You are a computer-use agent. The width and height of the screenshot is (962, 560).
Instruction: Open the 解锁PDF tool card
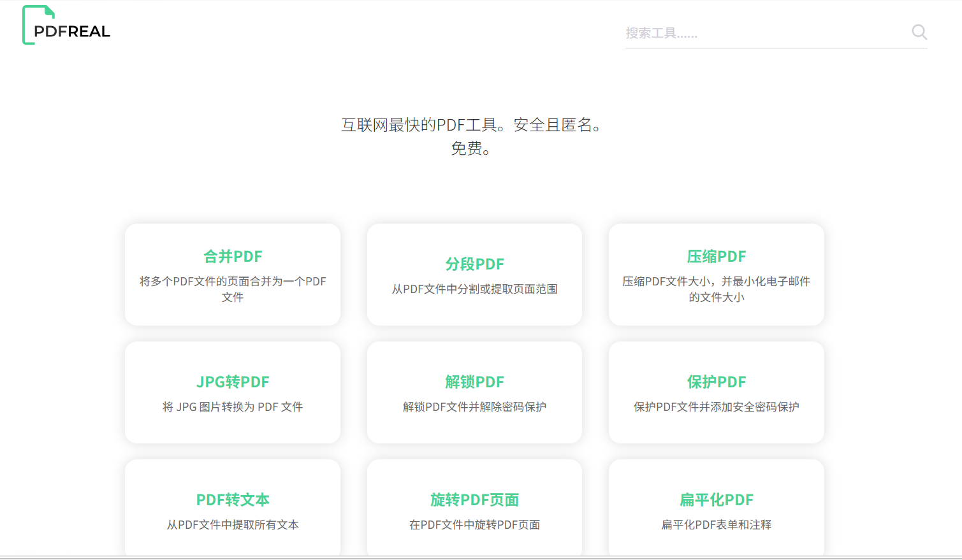pos(474,392)
